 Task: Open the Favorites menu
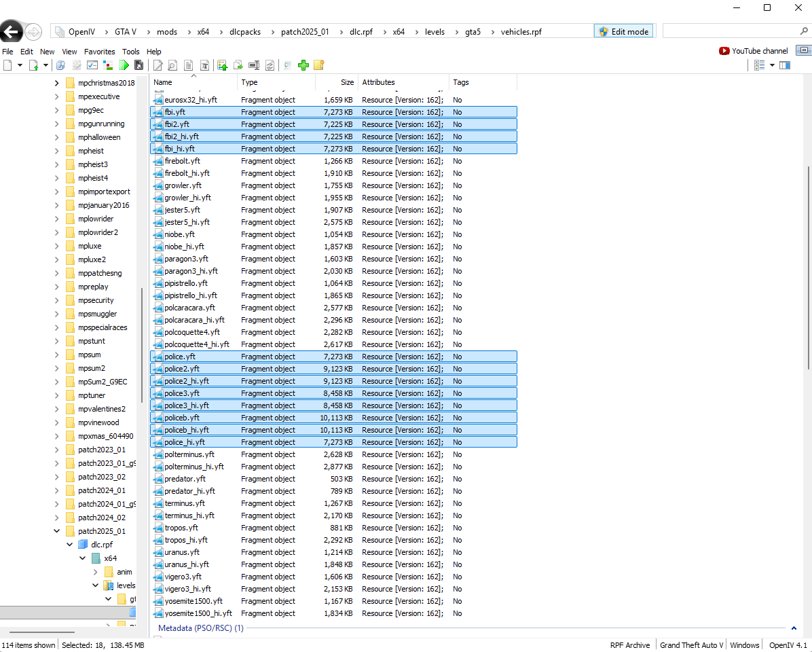tap(99, 52)
